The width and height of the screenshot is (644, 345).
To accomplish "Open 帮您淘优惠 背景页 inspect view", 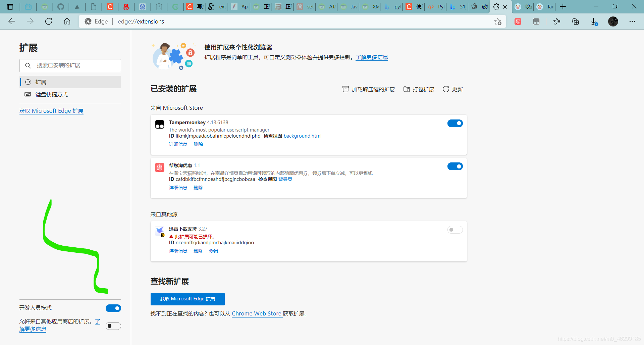I will click(x=285, y=179).
